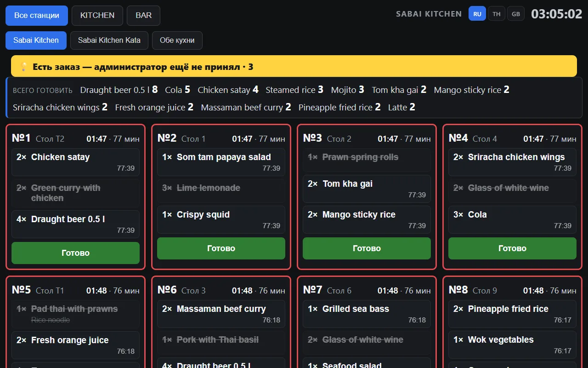Tap Mango sticky rice item in order №3
This screenshot has width=588, height=368.
click(x=367, y=219)
